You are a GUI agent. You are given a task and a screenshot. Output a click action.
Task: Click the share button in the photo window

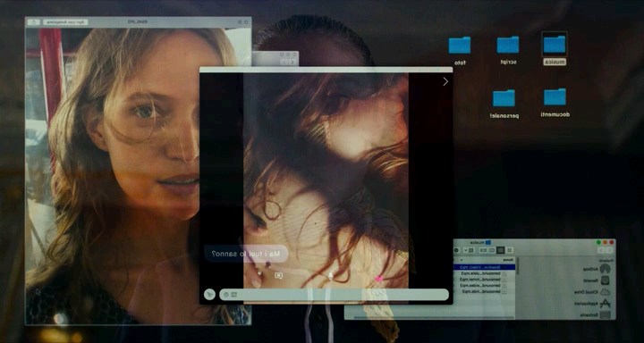pos(34,21)
